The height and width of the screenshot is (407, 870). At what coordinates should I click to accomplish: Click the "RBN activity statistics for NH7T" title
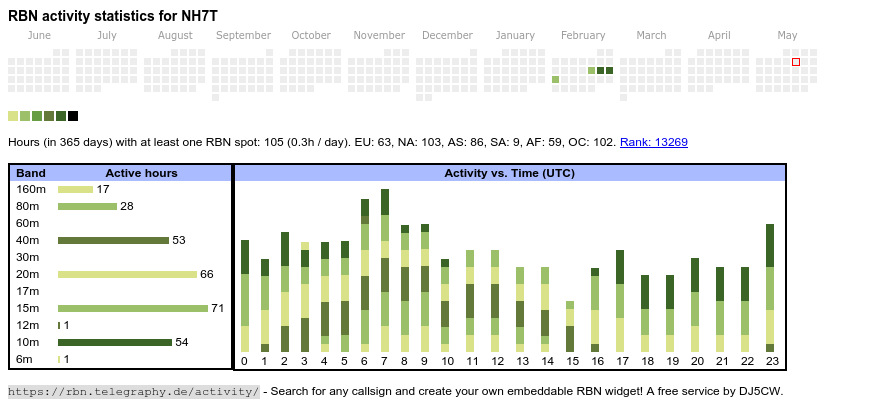pyautogui.click(x=113, y=16)
